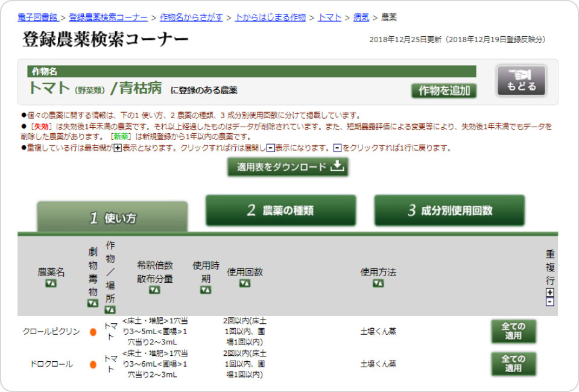Click the 作物を追加 button

444,90
